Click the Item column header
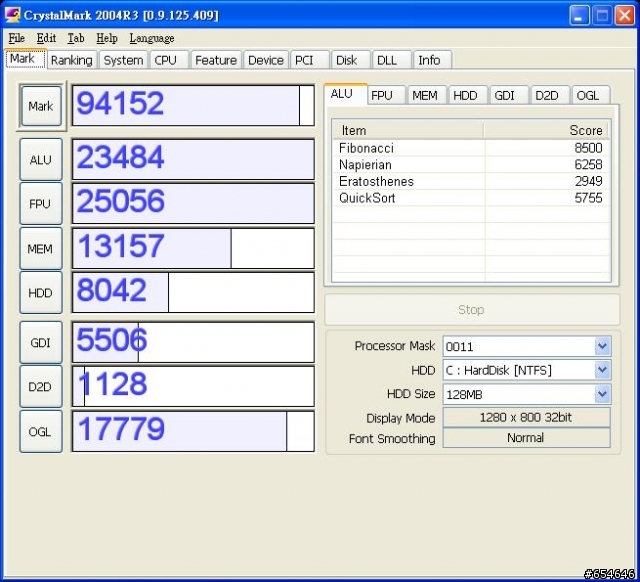 point(408,130)
